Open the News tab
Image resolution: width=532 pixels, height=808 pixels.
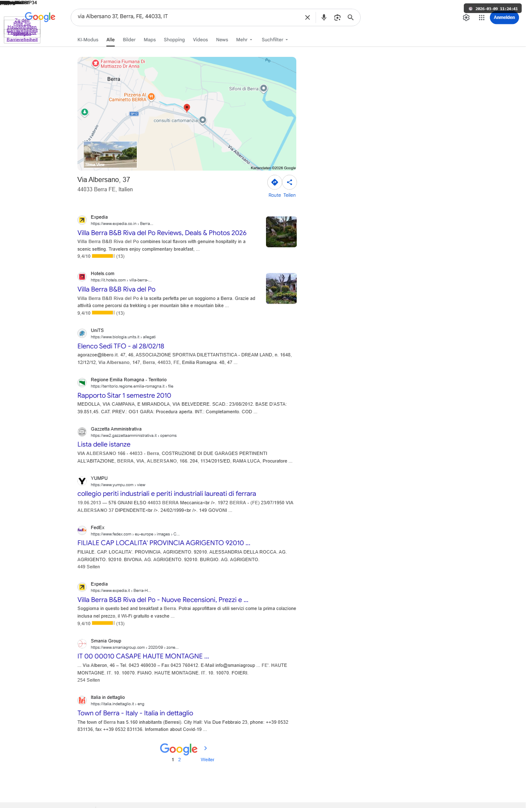(x=222, y=40)
